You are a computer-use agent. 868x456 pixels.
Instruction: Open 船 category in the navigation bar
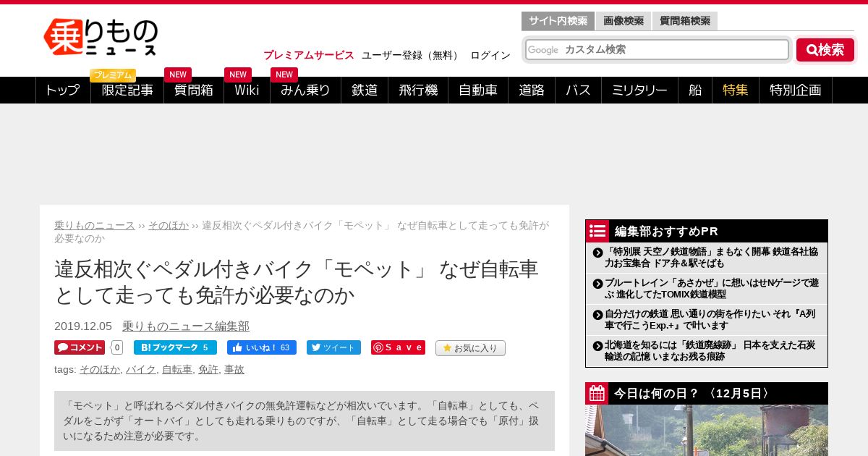click(x=695, y=90)
